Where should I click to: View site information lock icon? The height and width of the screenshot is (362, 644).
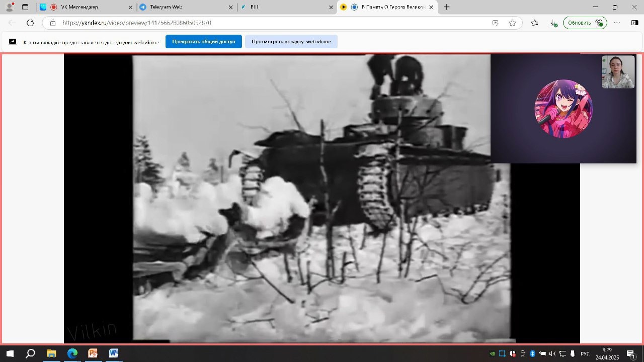(52, 23)
